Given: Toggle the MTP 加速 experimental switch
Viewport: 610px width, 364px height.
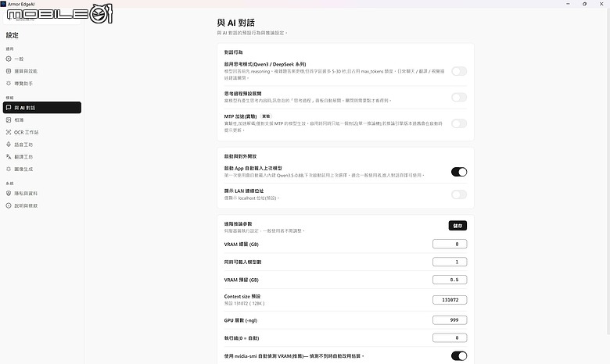Looking at the screenshot, I should point(459,123).
